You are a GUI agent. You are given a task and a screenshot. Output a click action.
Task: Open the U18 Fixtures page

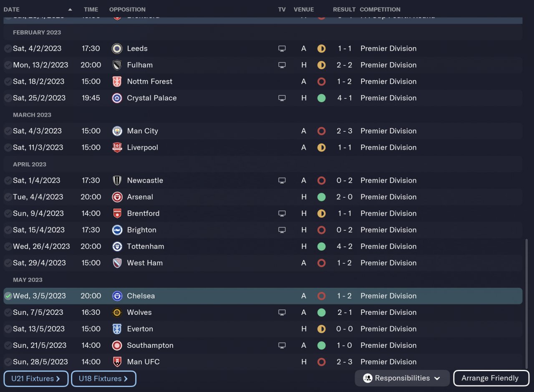pos(103,379)
